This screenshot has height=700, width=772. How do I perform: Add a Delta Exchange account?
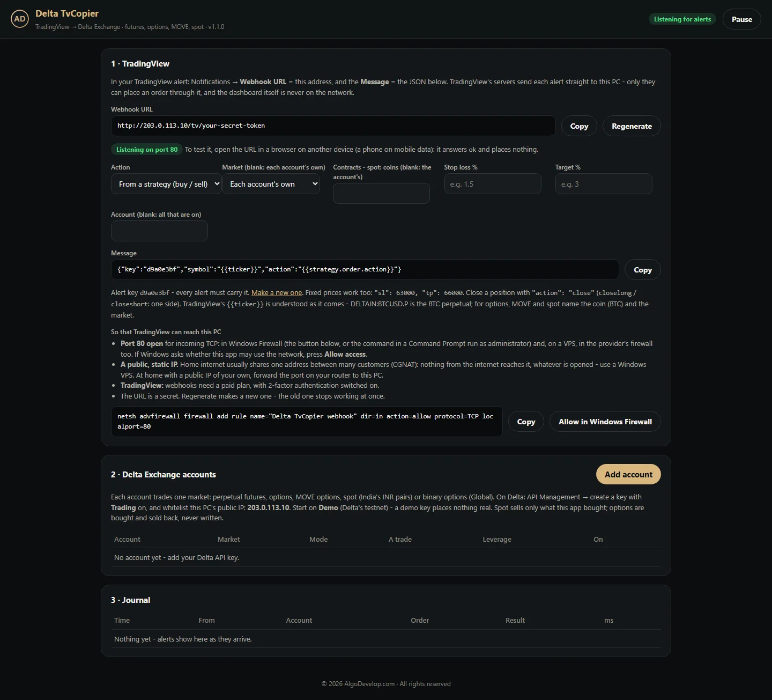tap(628, 474)
